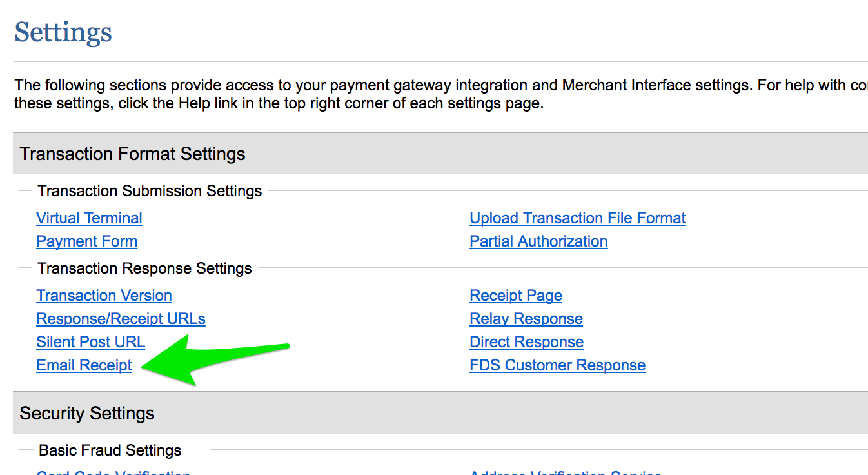The height and width of the screenshot is (475, 868).
Task: Select the Security Settings header
Action: [x=86, y=413]
